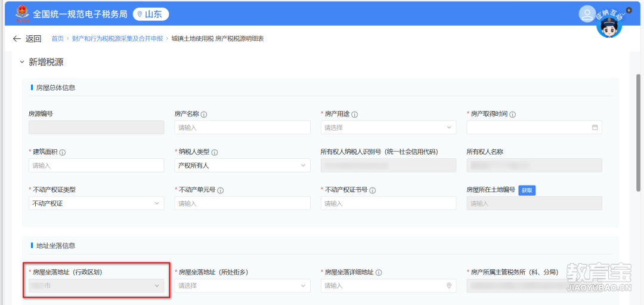The height and width of the screenshot is (305, 644).
Task: Click info icon next to 房产名称
Action: coord(204,114)
